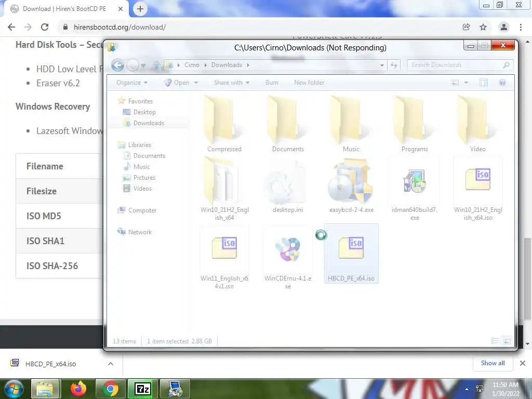Click the New folder button
This screenshot has width=532, height=399.
point(309,83)
